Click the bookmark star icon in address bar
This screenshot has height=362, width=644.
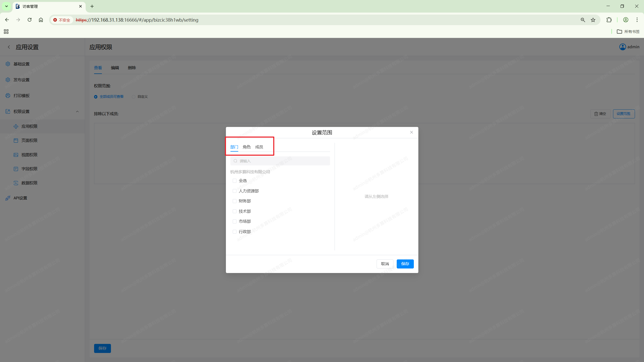pos(593,20)
